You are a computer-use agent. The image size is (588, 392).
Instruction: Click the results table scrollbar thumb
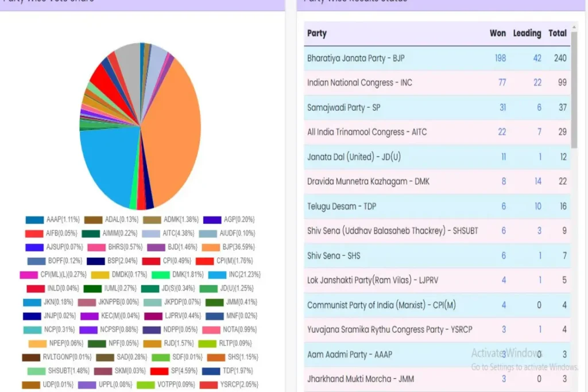pyautogui.click(x=574, y=90)
